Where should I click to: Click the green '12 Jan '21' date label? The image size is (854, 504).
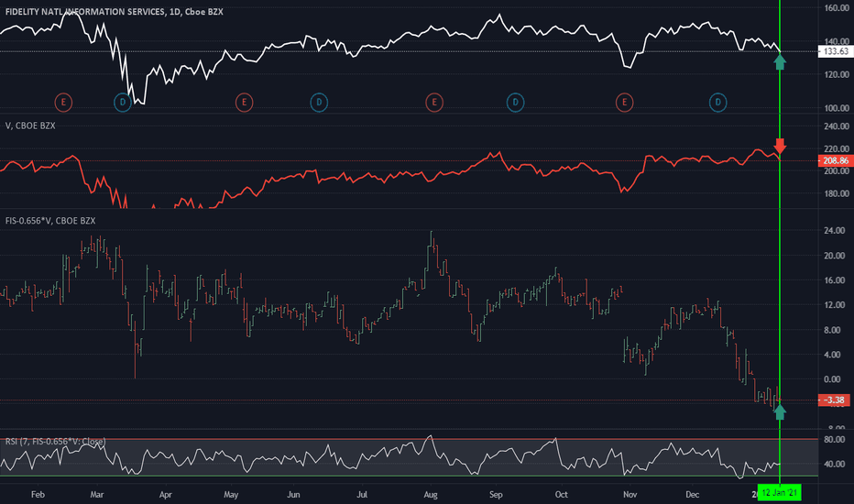[780, 493]
